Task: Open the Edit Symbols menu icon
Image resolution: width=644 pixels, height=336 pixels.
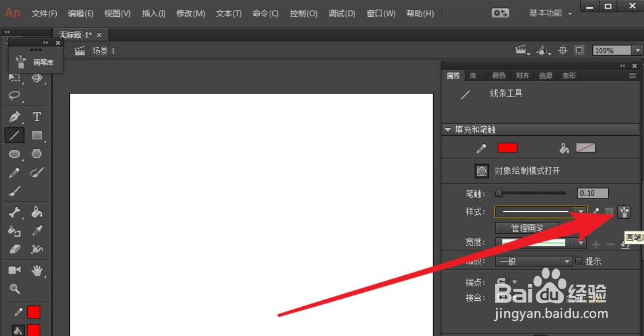Action: click(x=543, y=50)
